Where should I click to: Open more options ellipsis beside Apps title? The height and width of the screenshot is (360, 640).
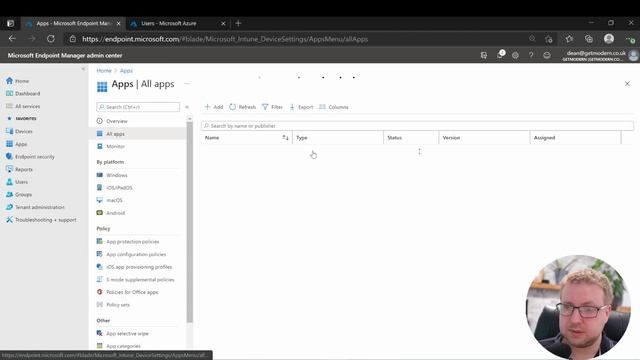tap(187, 84)
